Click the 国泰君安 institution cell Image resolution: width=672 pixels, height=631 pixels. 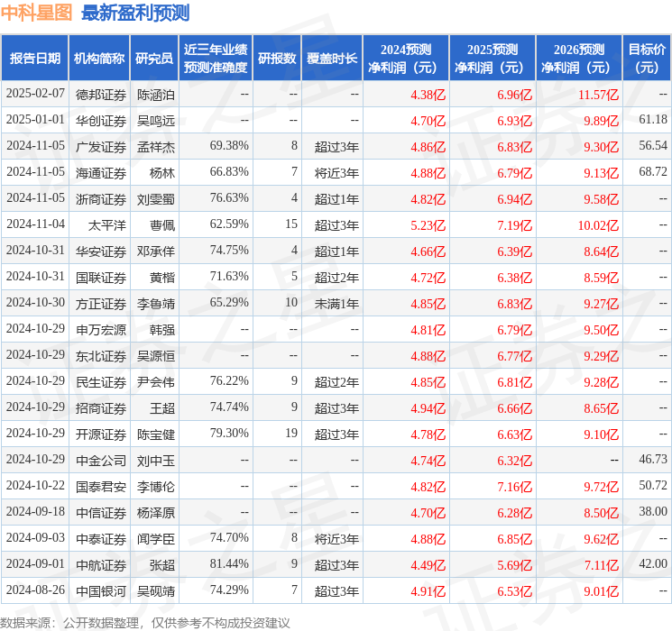[x=101, y=487]
